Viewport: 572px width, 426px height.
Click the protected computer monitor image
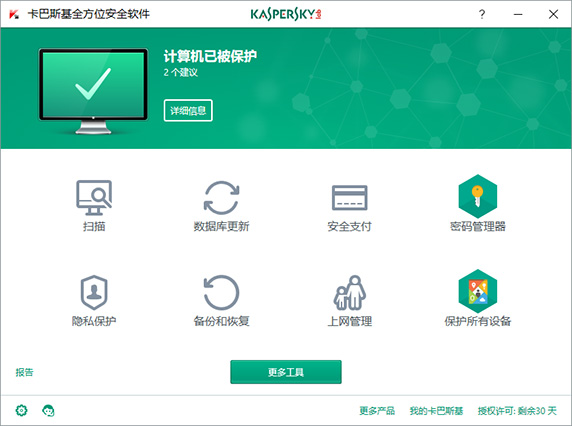coord(93,91)
